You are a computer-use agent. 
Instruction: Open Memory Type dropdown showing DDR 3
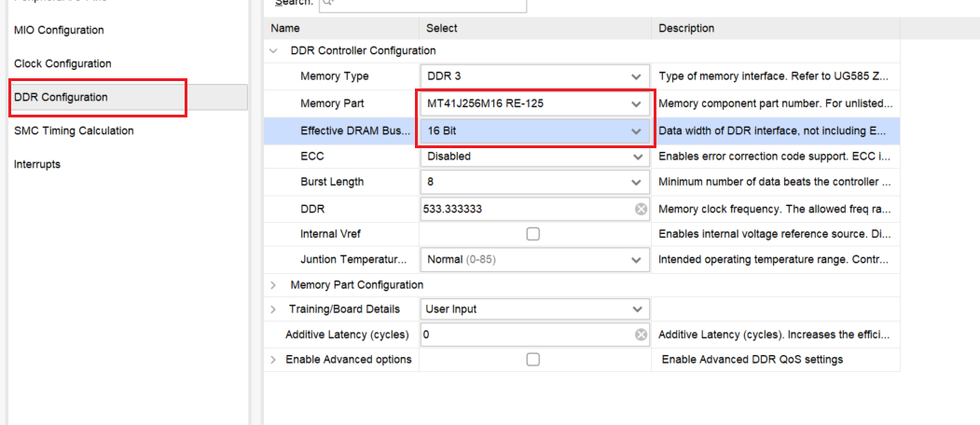coord(535,76)
